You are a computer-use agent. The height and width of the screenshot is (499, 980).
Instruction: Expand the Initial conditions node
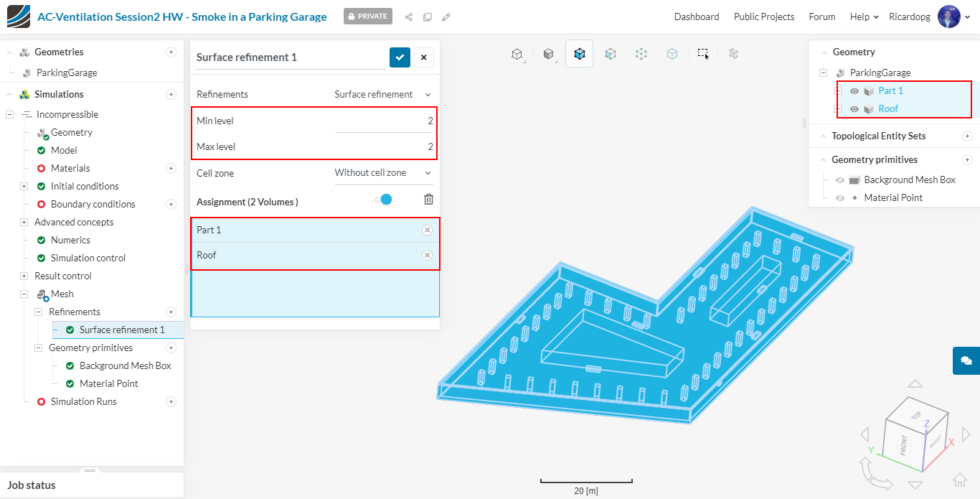(x=24, y=186)
